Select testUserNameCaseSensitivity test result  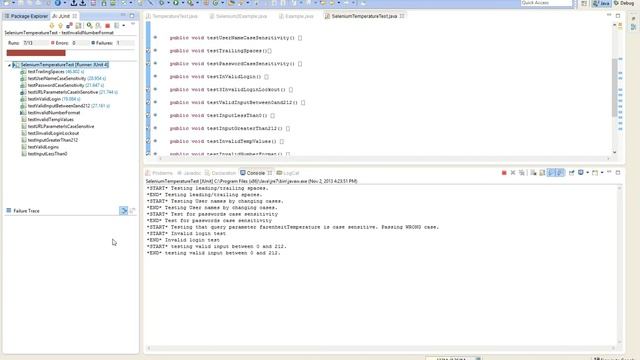(x=63, y=78)
